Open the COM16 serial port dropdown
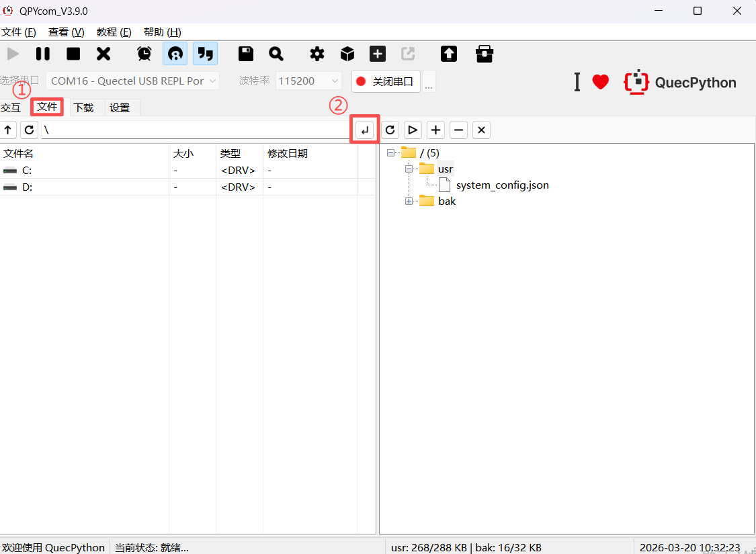The width and height of the screenshot is (756, 554). click(x=132, y=81)
